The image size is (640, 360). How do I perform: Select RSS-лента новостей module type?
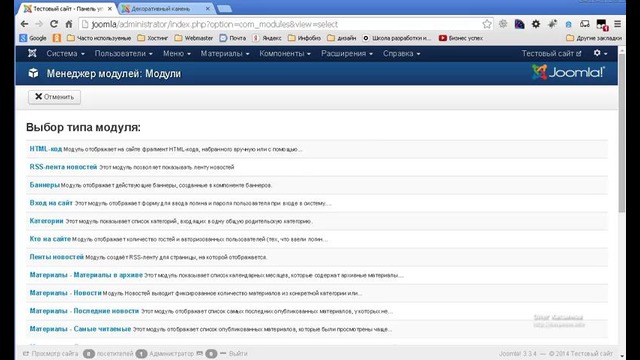click(63, 167)
